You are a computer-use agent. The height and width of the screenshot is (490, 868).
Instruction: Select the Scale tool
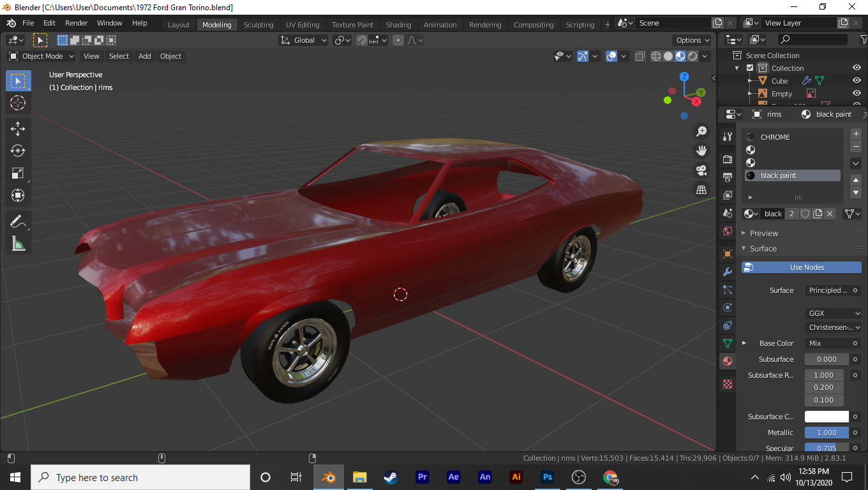pyautogui.click(x=18, y=173)
